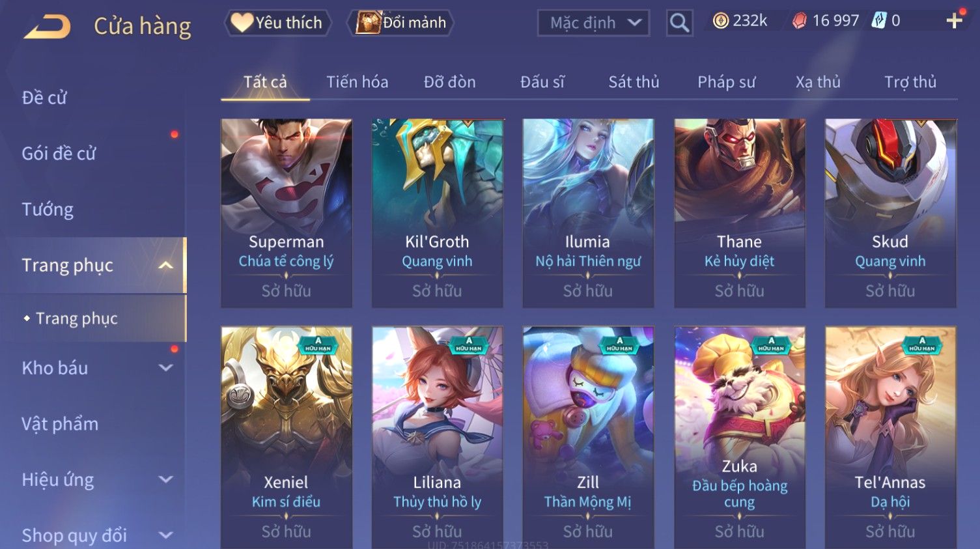Click the red gem currency icon
Image resolution: width=980 pixels, height=549 pixels.
tap(799, 21)
